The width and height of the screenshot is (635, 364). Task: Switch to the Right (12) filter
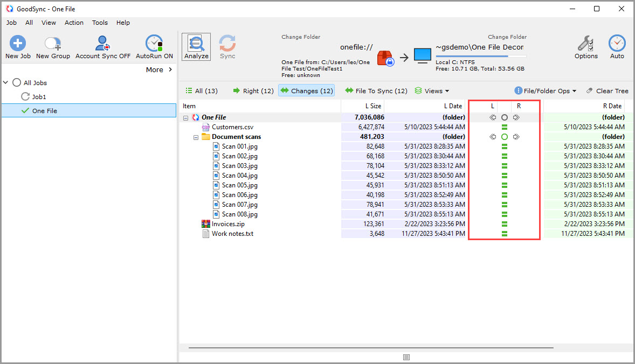[x=253, y=90]
